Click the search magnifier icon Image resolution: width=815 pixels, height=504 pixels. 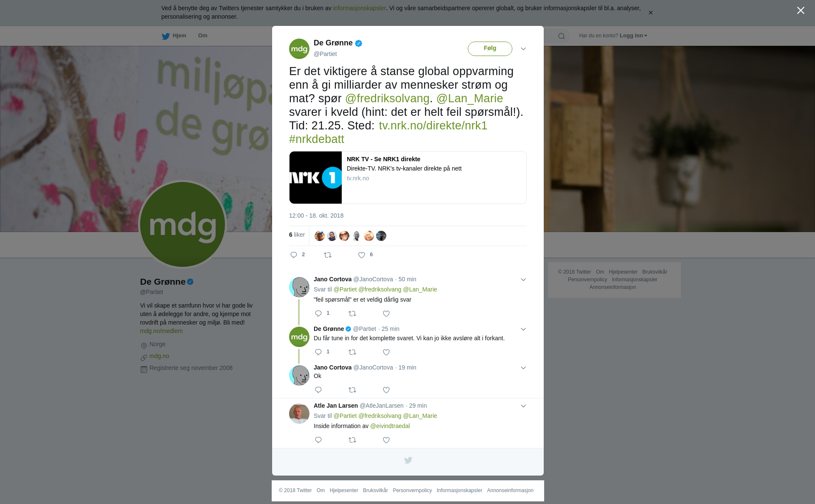point(562,36)
